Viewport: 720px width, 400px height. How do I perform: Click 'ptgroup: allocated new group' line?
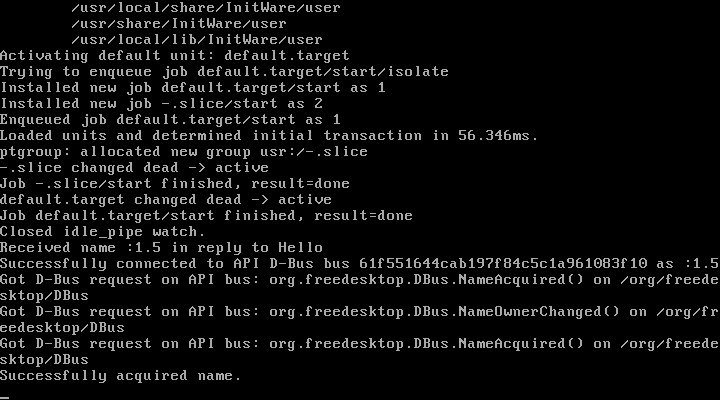(184, 152)
